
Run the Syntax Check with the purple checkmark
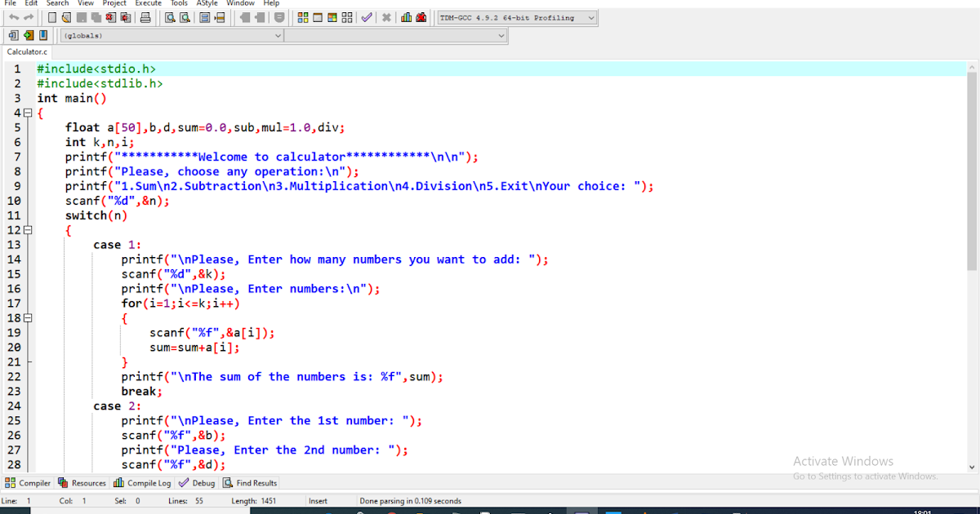point(366,17)
